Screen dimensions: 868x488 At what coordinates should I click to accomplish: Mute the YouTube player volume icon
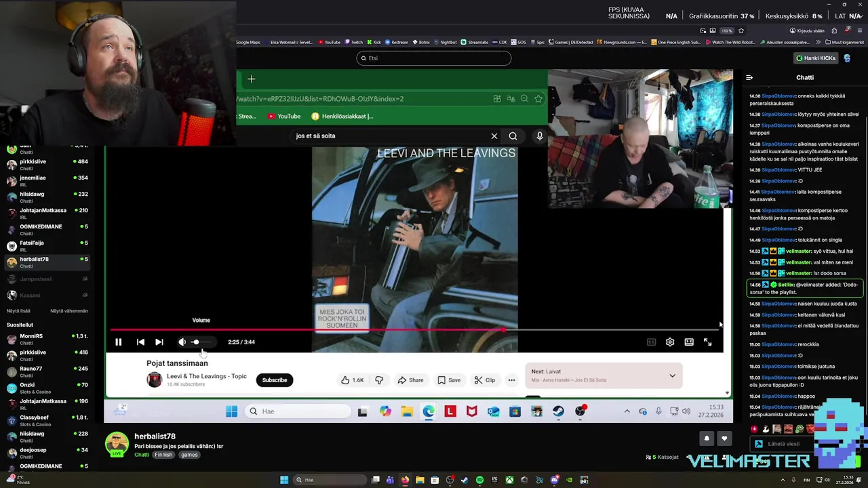(182, 342)
